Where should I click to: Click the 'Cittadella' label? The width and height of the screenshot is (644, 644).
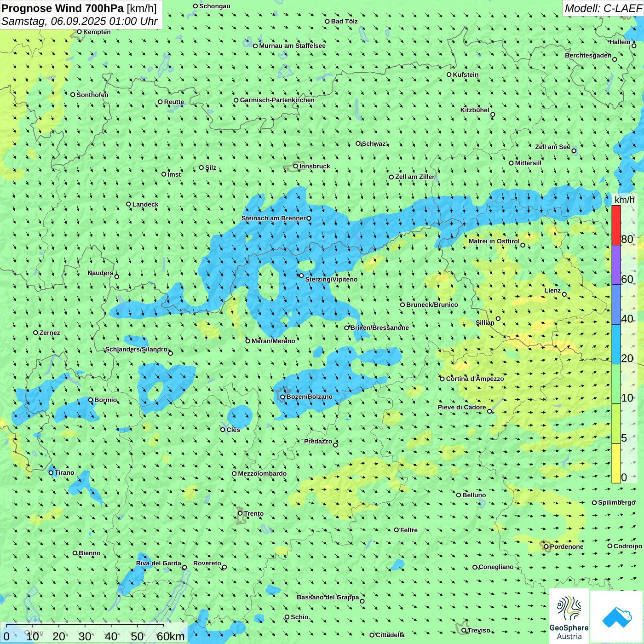coord(390,635)
